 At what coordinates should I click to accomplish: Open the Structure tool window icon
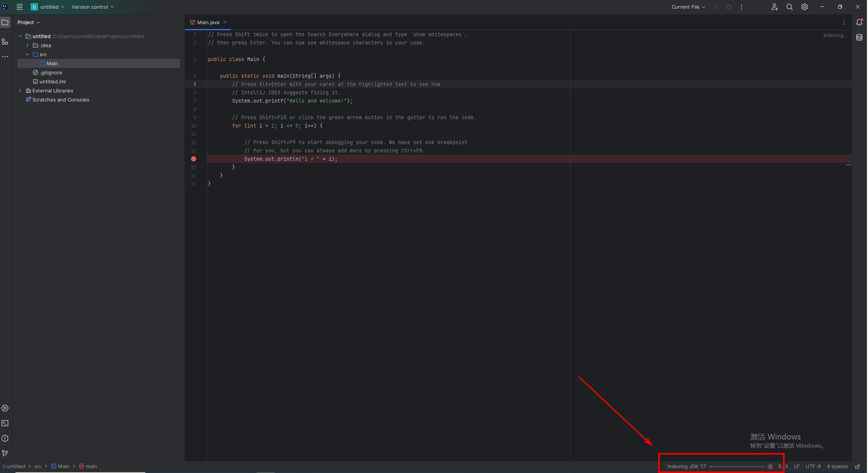coord(5,42)
